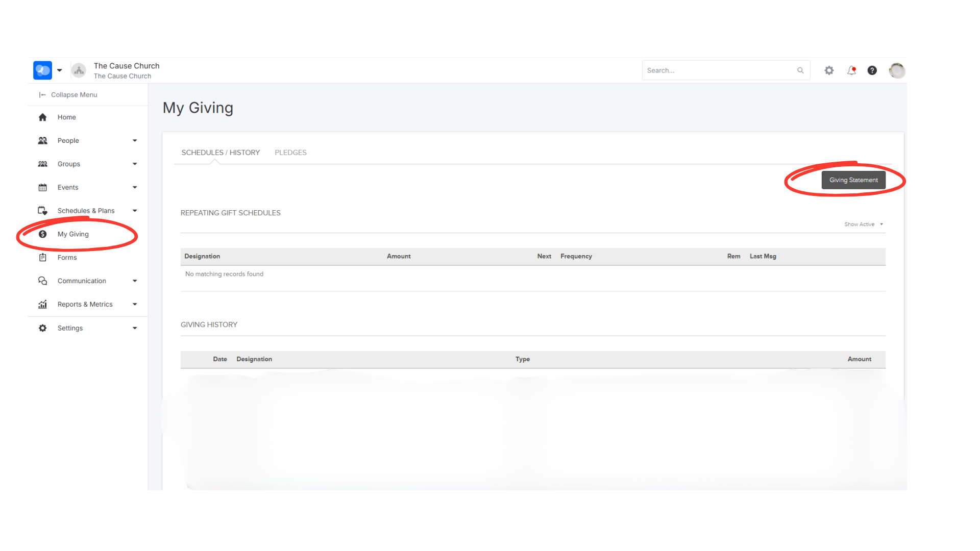Expand the People menu arrow
Image resolution: width=980 pixels, height=551 pixels.
(135, 141)
